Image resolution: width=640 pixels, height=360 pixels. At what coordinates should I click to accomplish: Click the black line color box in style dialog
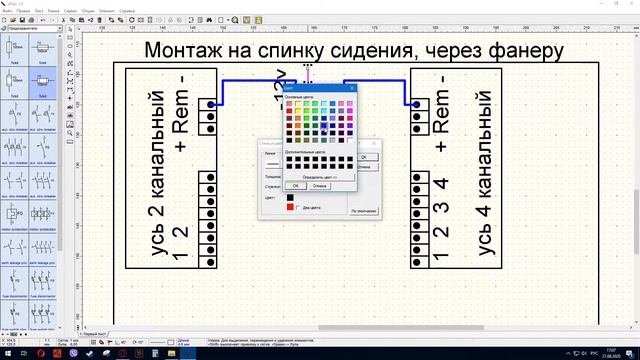point(290,198)
